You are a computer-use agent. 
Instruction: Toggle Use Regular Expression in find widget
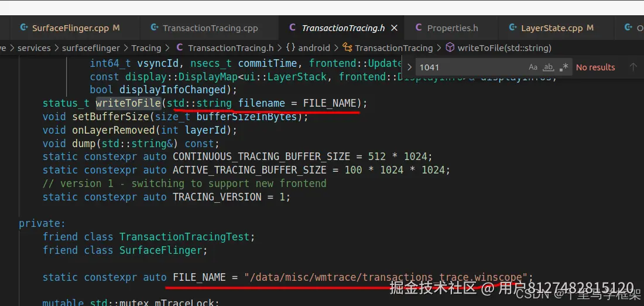[564, 67]
